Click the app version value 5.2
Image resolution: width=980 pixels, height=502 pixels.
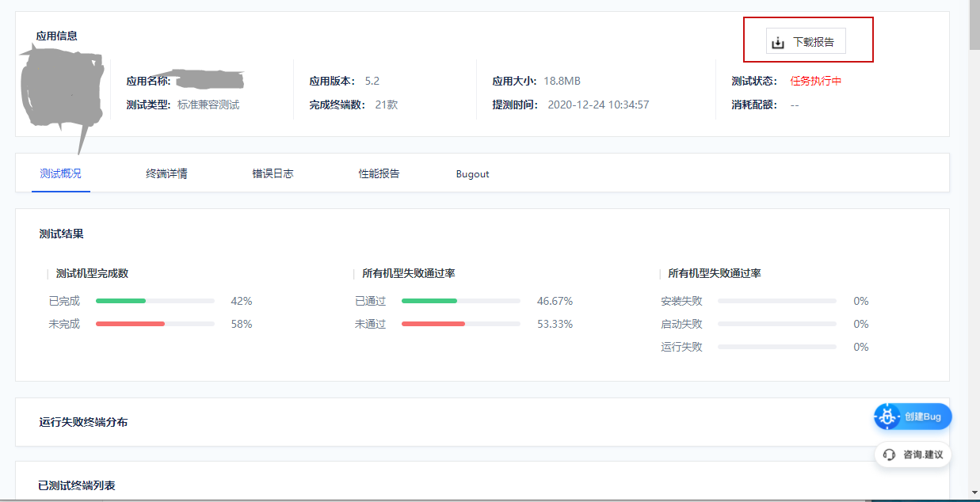[372, 81]
